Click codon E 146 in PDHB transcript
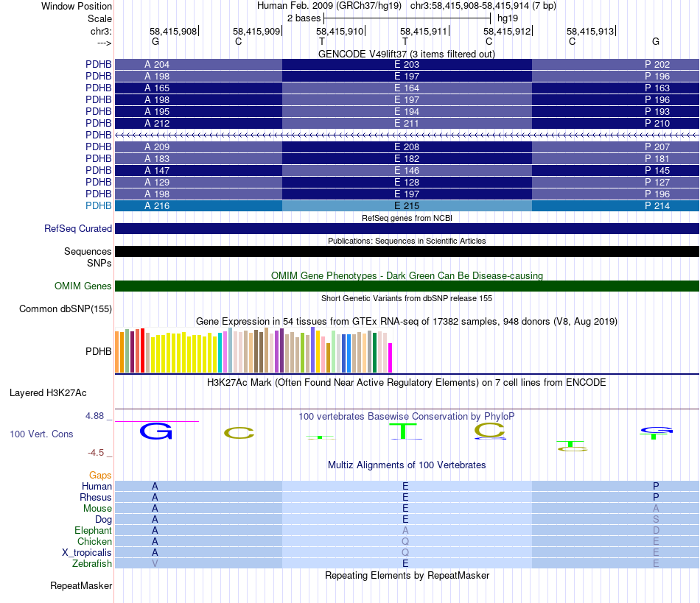This screenshot has height=603, width=700. [407, 170]
